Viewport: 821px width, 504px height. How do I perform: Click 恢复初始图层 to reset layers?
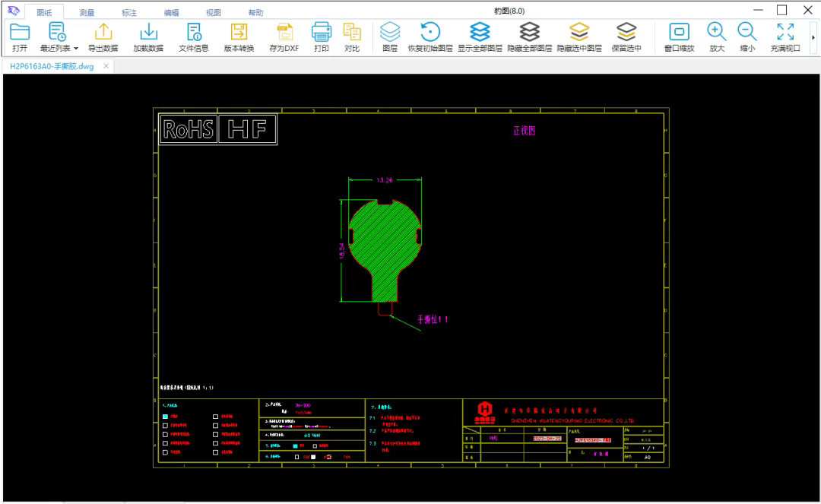[430, 37]
